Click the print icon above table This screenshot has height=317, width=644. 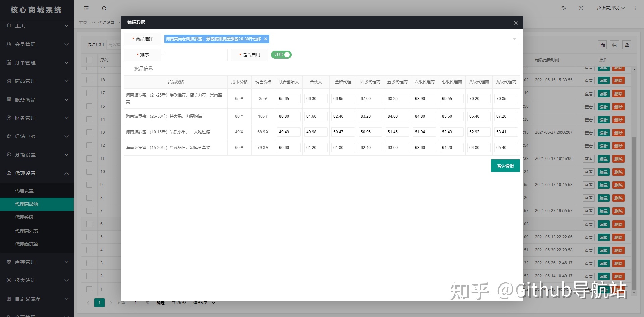click(615, 45)
